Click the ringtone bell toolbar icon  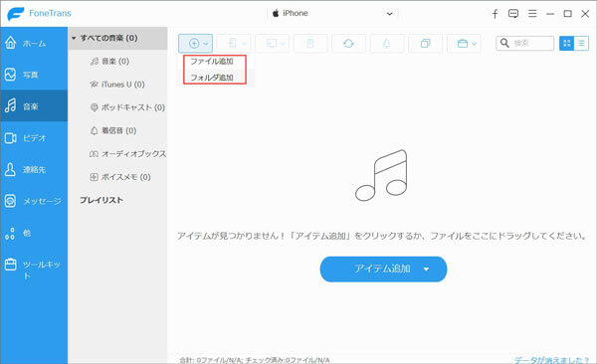(386, 44)
